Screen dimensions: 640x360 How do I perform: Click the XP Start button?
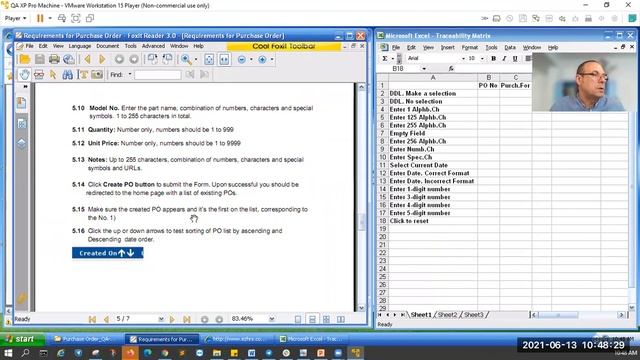pyautogui.click(x=22, y=339)
